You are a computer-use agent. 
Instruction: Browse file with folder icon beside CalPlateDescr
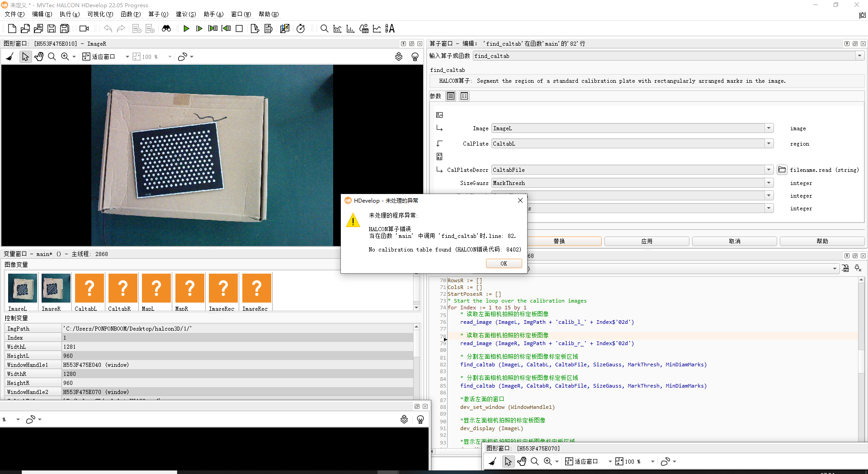click(x=782, y=170)
